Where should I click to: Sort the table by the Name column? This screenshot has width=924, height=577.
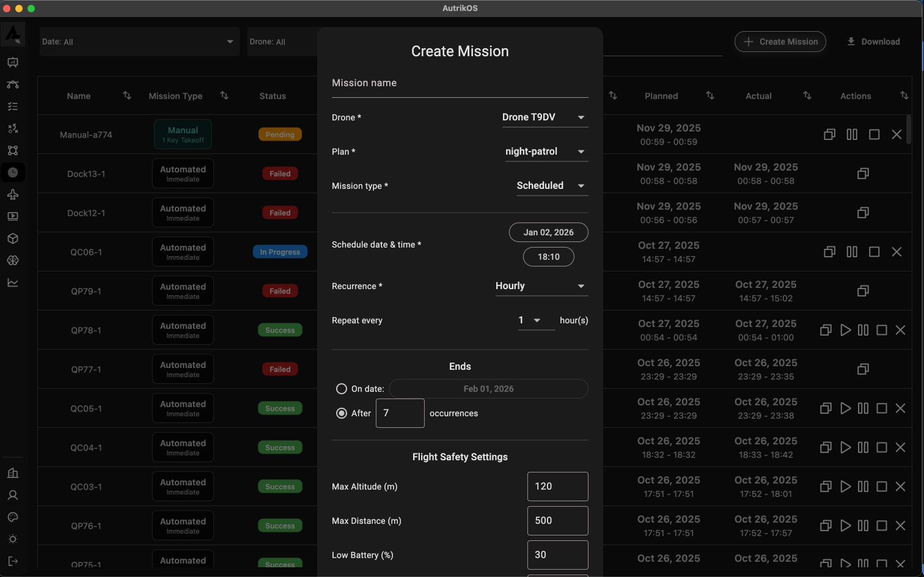click(127, 96)
